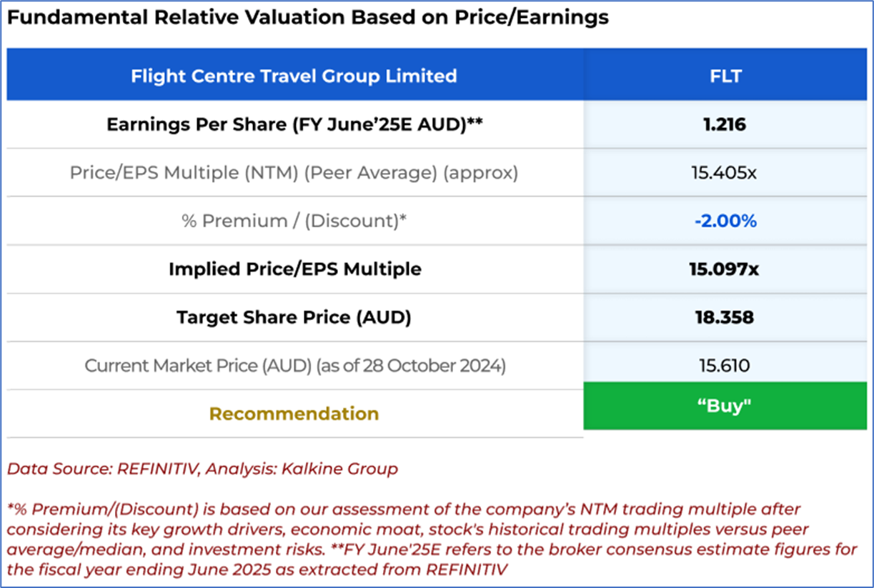Click the Fundamental Relative Valuation title text
Screen dimensions: 874x588
[x=308, y=18]
